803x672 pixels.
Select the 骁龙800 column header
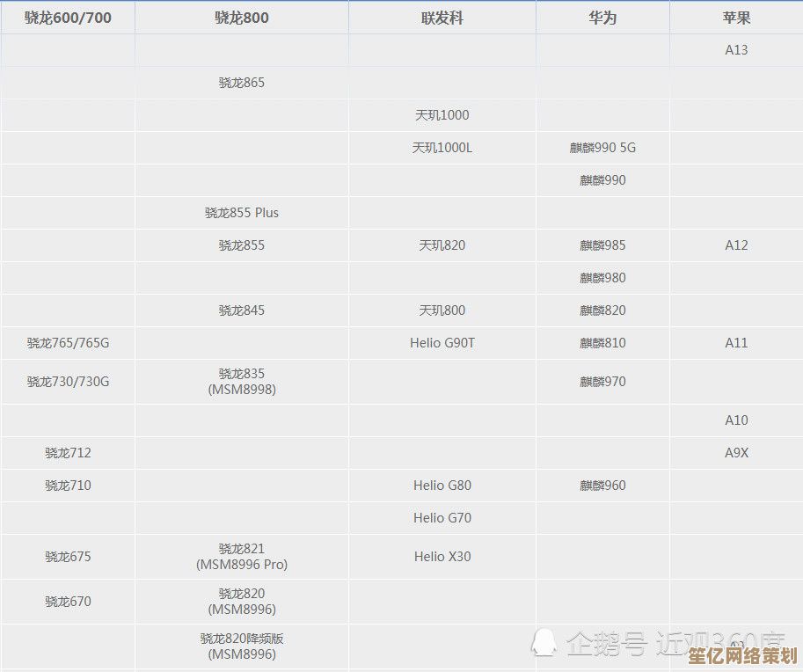[242, 18]
